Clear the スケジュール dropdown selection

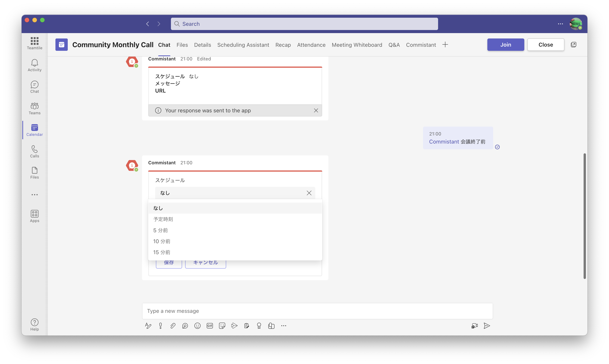click(x=309, y=193)
